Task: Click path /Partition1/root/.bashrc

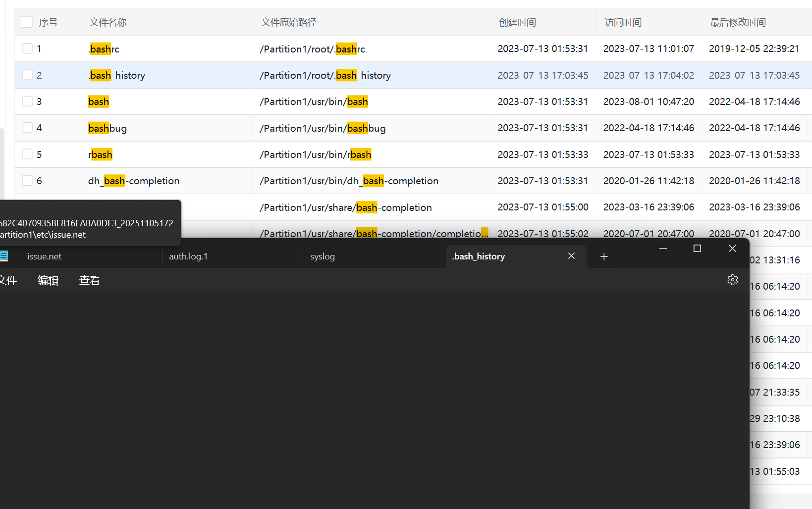Action: click(x=312, y=49)
